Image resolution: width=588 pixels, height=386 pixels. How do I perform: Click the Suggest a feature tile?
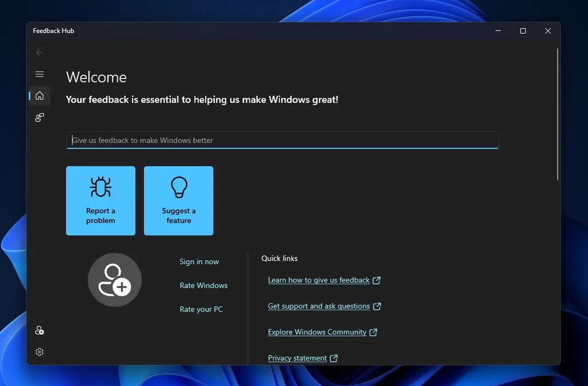click(179, 201)
